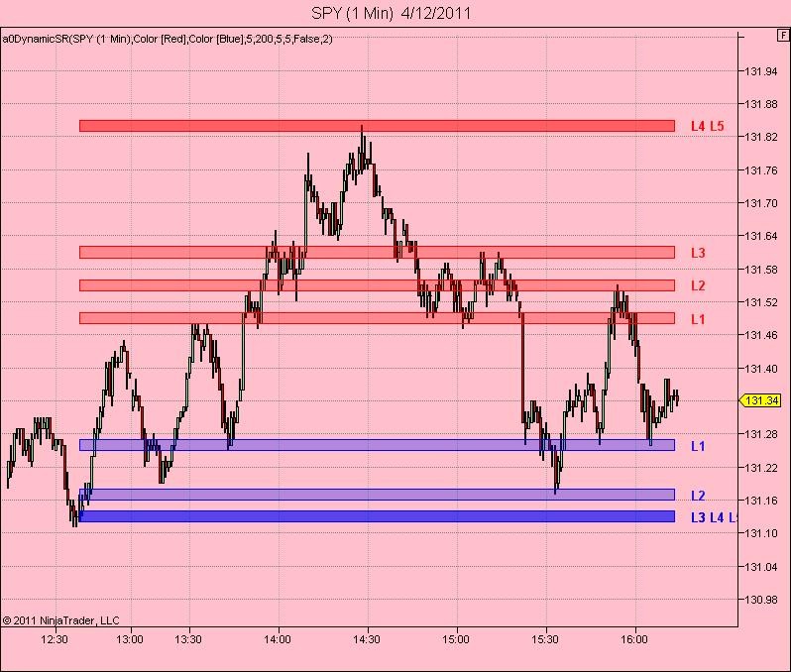Select the a0DynamicSR indicator label
The width and height of the screenshot is (791, 672).
click(x=167, y=39)
